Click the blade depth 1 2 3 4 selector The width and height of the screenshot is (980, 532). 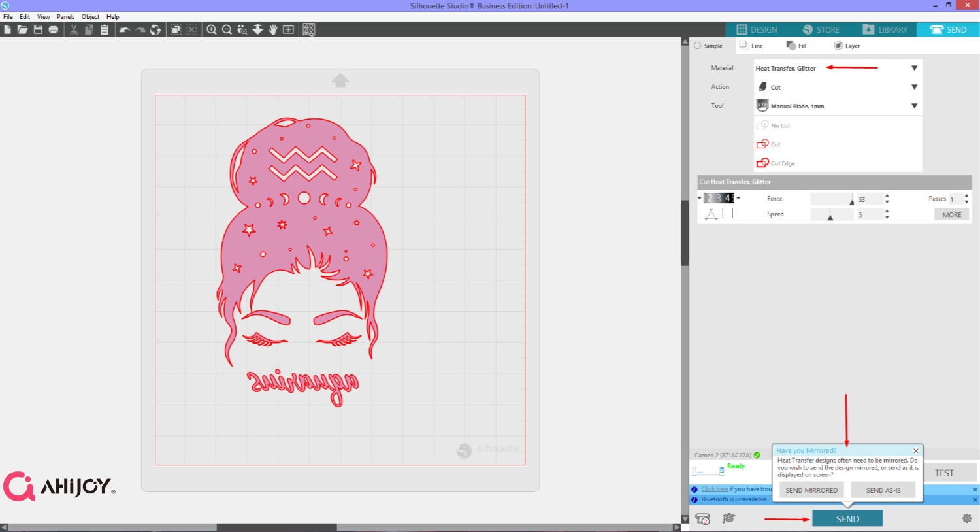(719, 198)
